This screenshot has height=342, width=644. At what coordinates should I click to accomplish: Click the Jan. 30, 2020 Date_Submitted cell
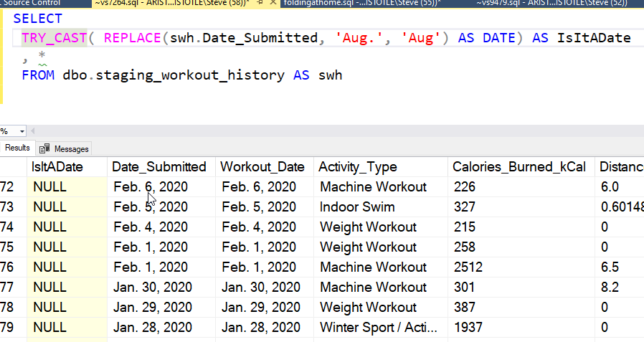coord(156,288)
